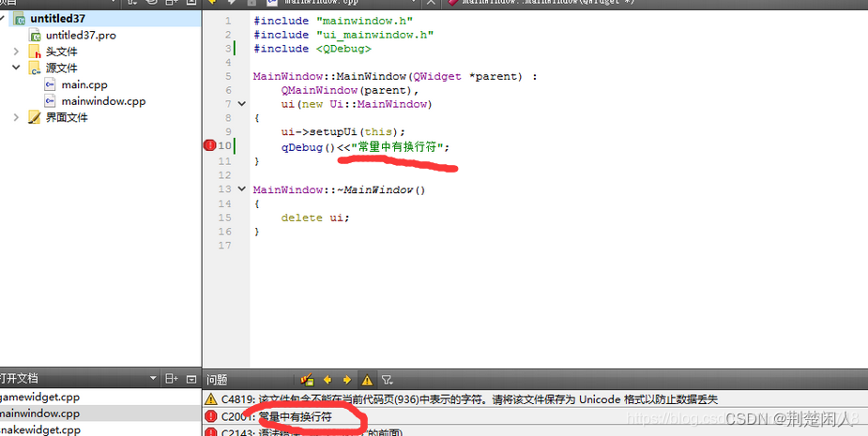Click qDebug() call on line 10

coord(309,148)
